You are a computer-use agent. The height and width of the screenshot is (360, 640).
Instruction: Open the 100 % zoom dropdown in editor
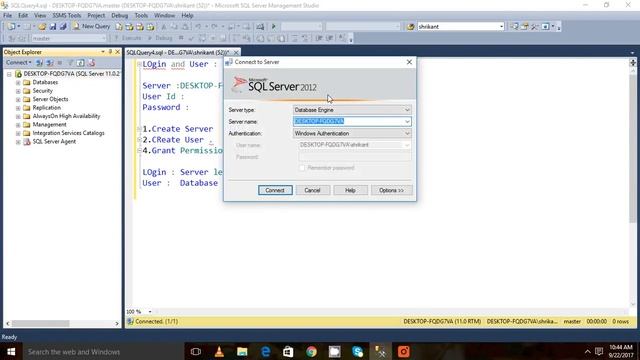pos(150,311)
